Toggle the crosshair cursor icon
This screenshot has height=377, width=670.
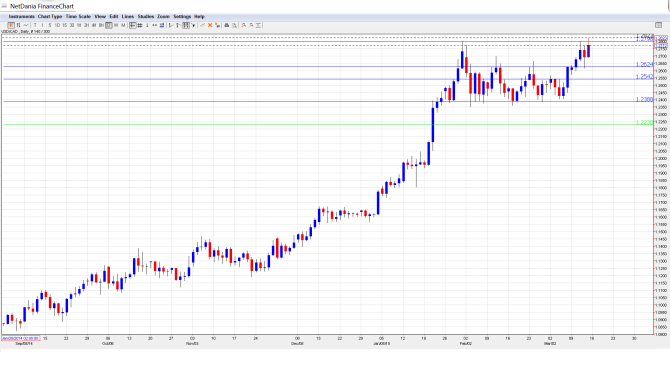(x=132, y=26)
